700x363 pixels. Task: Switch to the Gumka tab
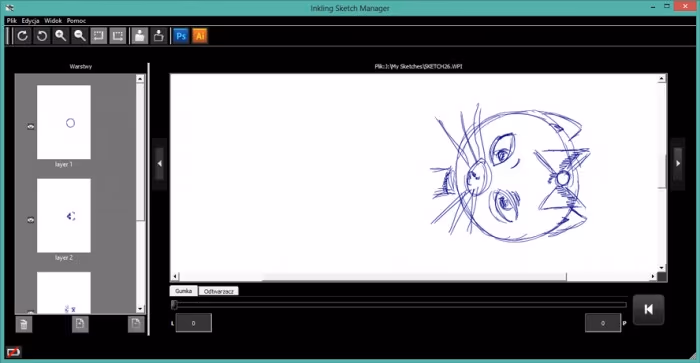183,291
